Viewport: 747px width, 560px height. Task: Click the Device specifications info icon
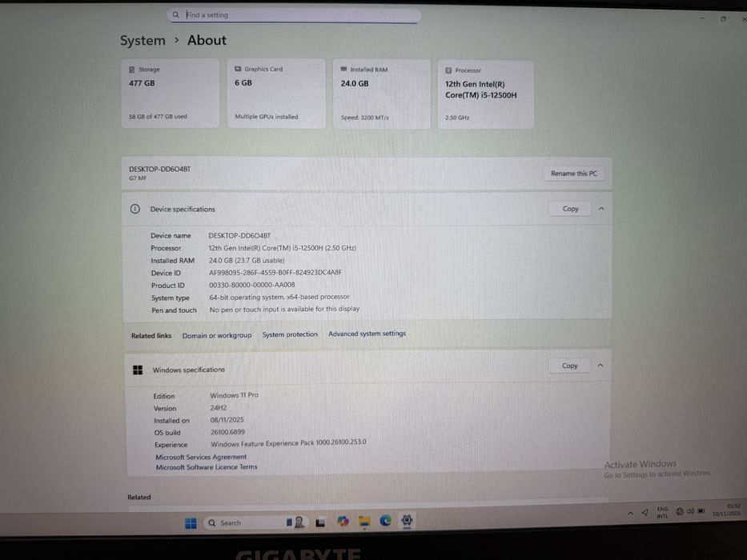(135, 209)
